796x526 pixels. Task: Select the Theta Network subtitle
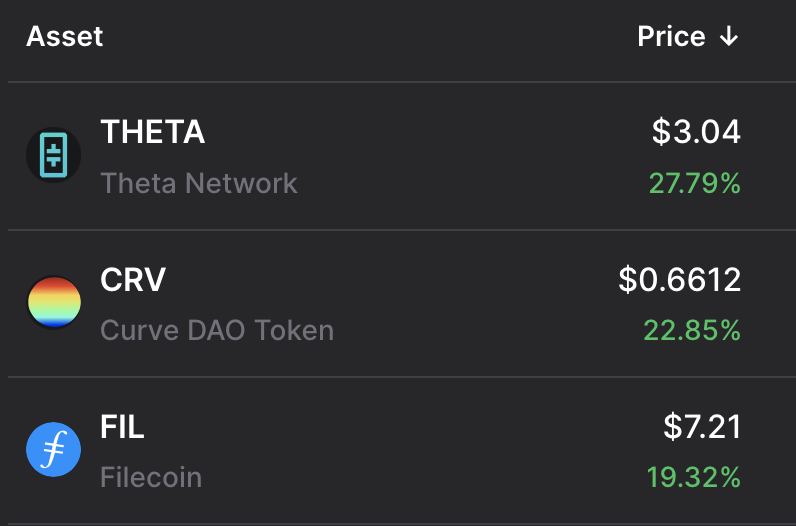pyautogui.click(x=199, y=183)
